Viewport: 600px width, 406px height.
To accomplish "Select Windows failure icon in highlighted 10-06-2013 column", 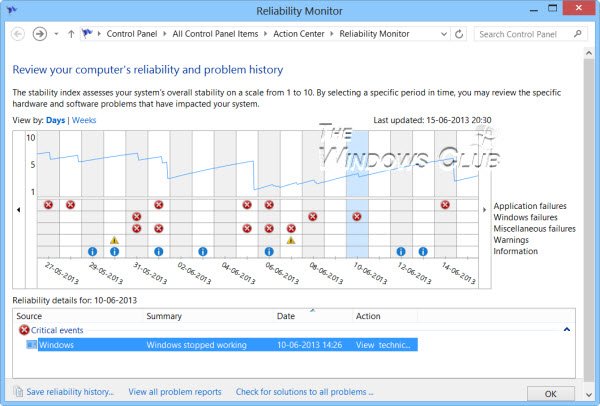I will pyautogui.click(x=357, y=217).
